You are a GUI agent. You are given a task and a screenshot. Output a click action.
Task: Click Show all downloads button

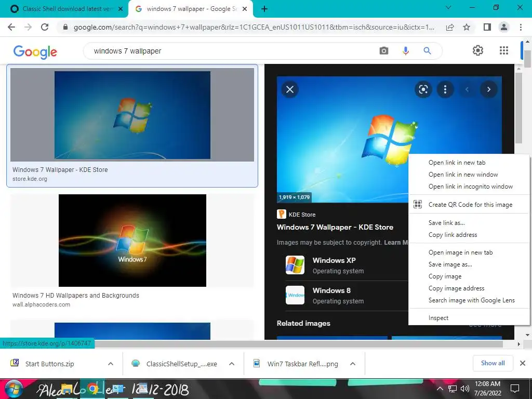[x=493, y=363]
